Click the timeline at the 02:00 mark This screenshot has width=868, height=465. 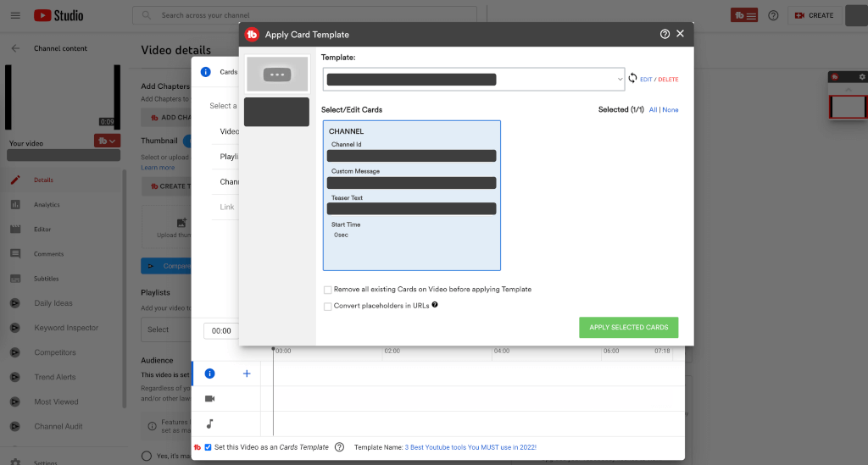[x=392, y=350]
